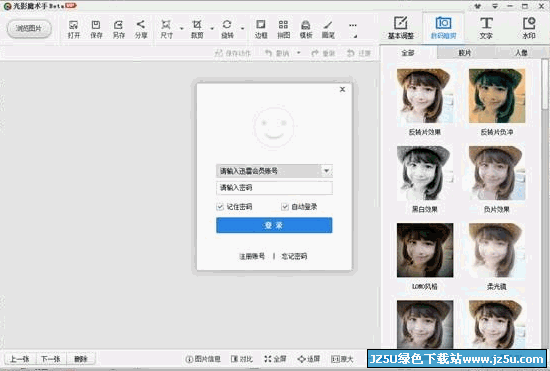The image size is (550, 371).
Task: Click the 请输入密码 password field
Action: tap(274, 188)
